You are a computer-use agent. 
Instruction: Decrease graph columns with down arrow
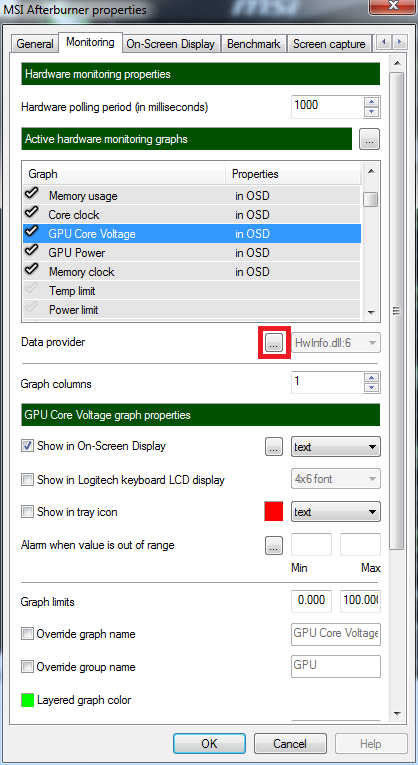pyautogui.click(x=372, y=387)
